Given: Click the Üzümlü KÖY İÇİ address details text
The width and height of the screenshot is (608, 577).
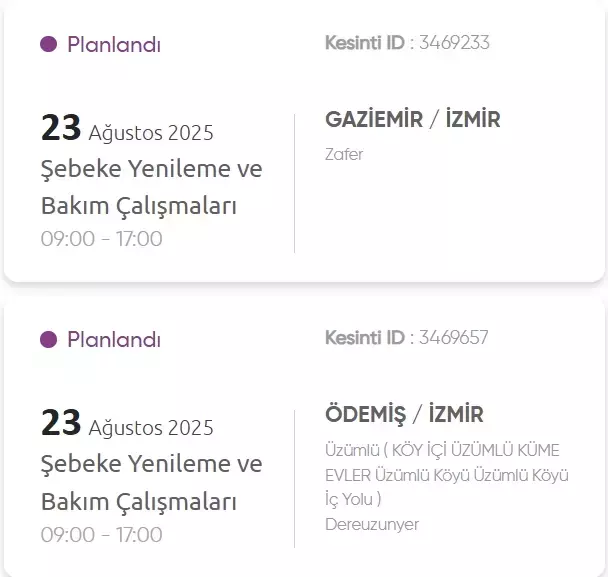Looking at the screenshot, I should tap(446, 473).
